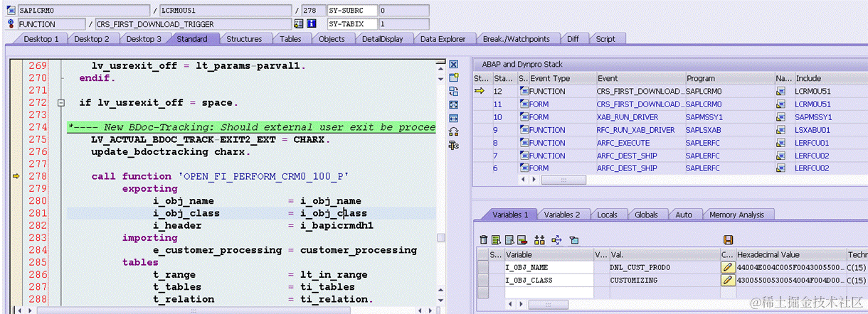Image resolution: width=868 pixels, height=314 pixels.
Task: Click the code editor vertical scrollbar thumb
Action: point(441,238)
